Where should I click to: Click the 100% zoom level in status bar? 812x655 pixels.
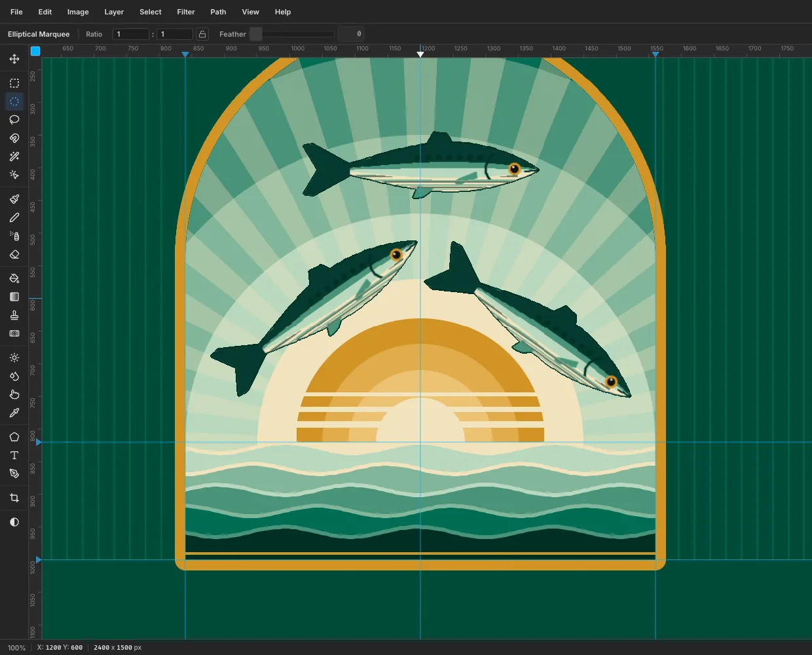click(16, 648)
